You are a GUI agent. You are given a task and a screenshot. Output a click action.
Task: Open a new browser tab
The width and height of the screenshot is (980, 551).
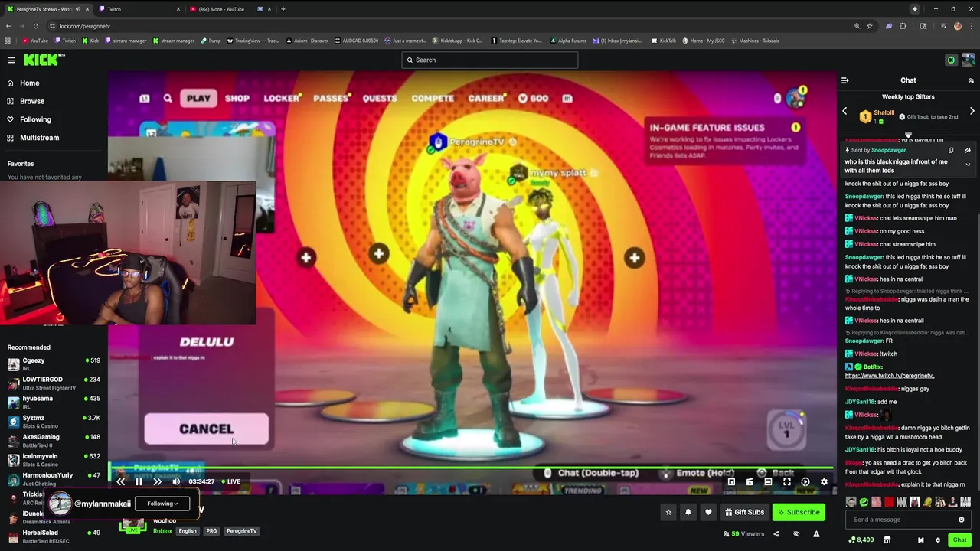283,9
